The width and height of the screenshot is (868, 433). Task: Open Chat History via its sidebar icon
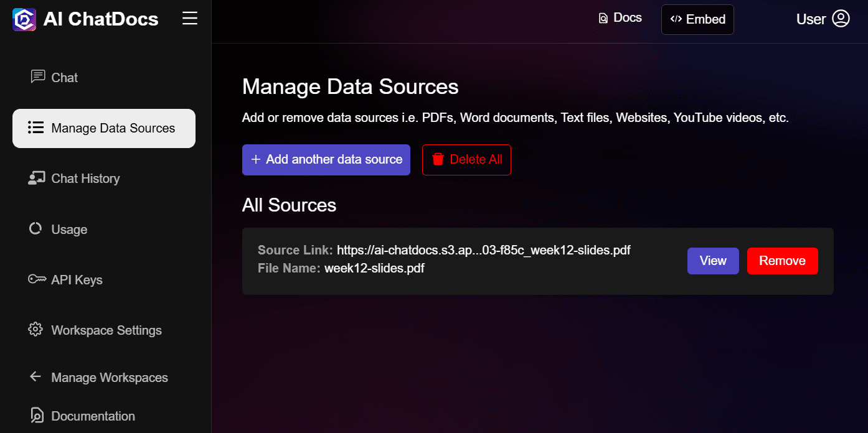pyautogui.click(x=37, y=178)
